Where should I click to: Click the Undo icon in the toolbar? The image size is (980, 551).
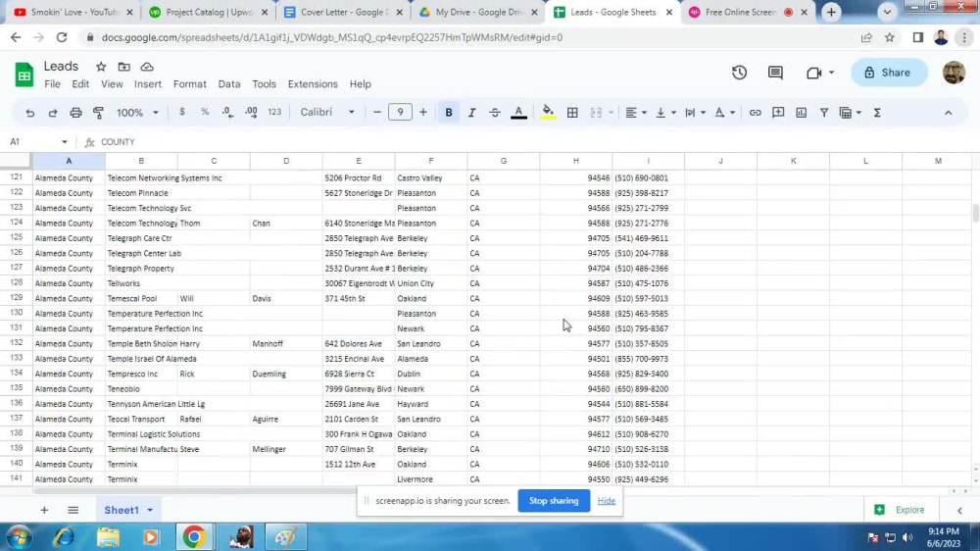pos(29,113)
